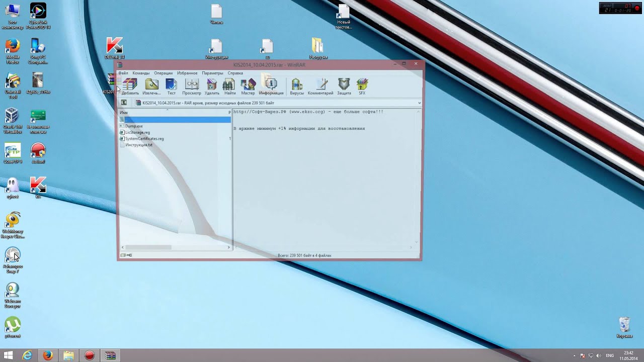
Task: Click the drive icon in WinRAR status bar
Action: point(123,255)
